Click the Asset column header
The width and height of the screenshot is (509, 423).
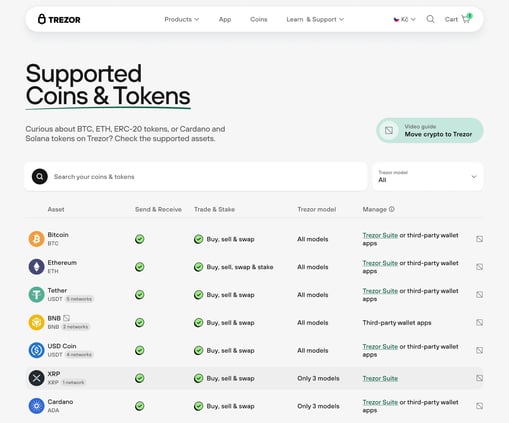(56, 209)
